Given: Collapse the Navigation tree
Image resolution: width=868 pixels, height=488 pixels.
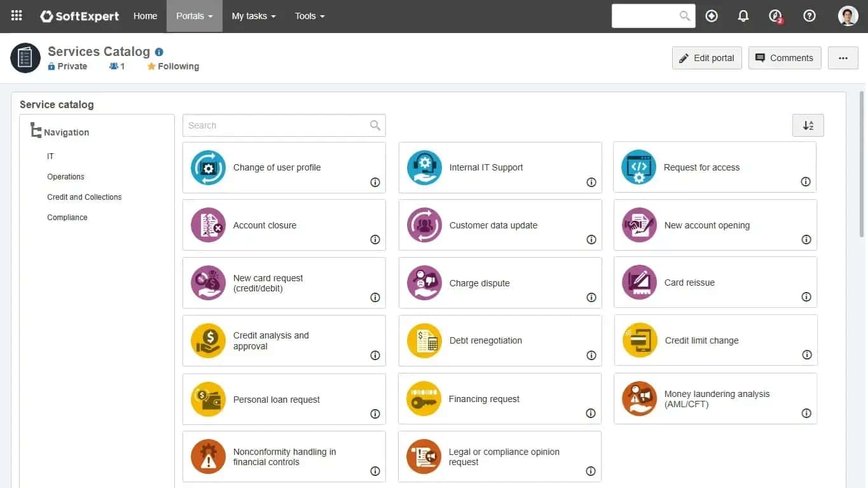Looking at the screenshot, I should [36, 132].
